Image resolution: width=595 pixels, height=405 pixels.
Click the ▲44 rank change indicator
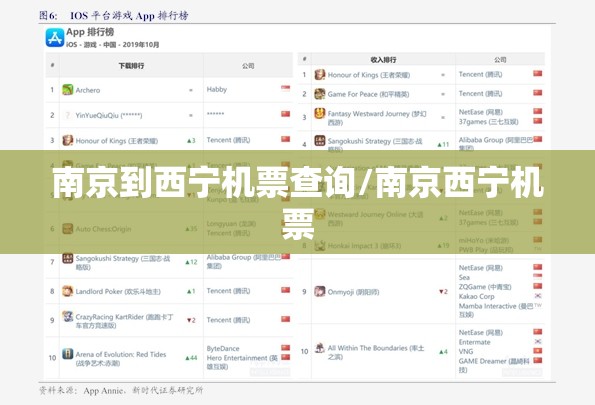click(x=191, y=358)
